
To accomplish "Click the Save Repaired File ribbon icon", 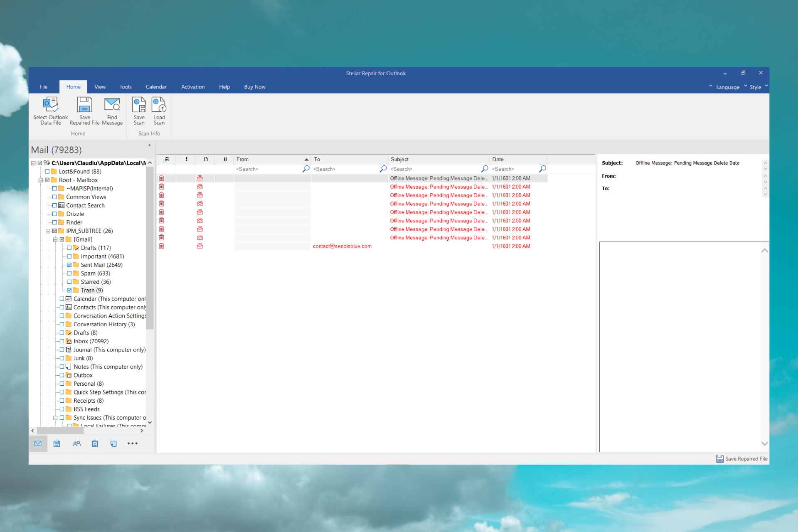I will (84, 105).
